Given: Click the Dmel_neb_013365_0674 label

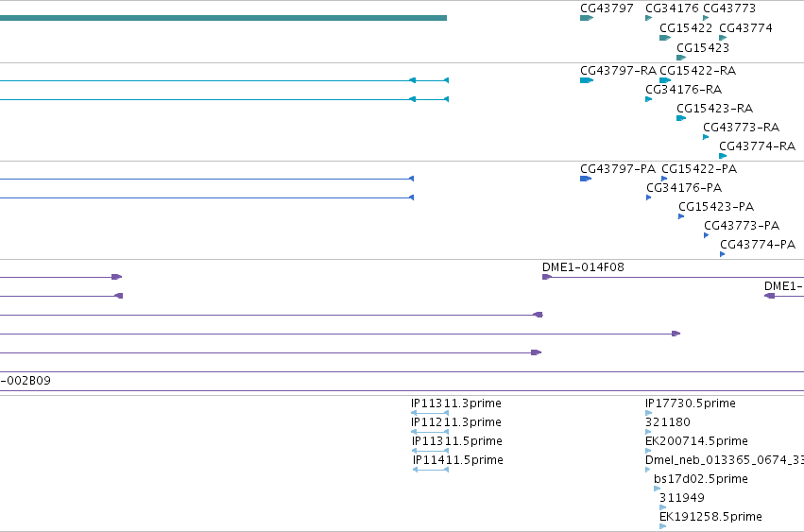Looking at the screenshot, I should 725,460.
